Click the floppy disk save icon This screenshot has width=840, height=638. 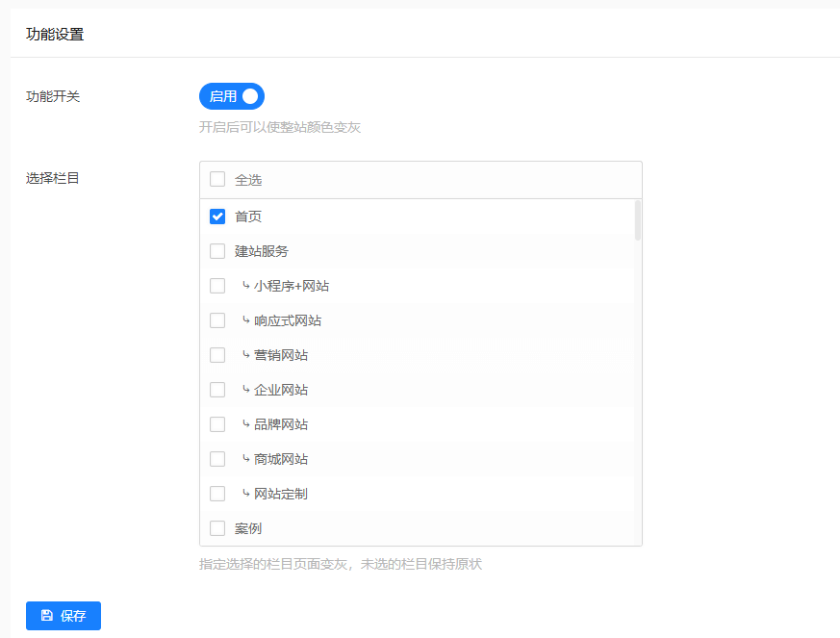[46, 616]
